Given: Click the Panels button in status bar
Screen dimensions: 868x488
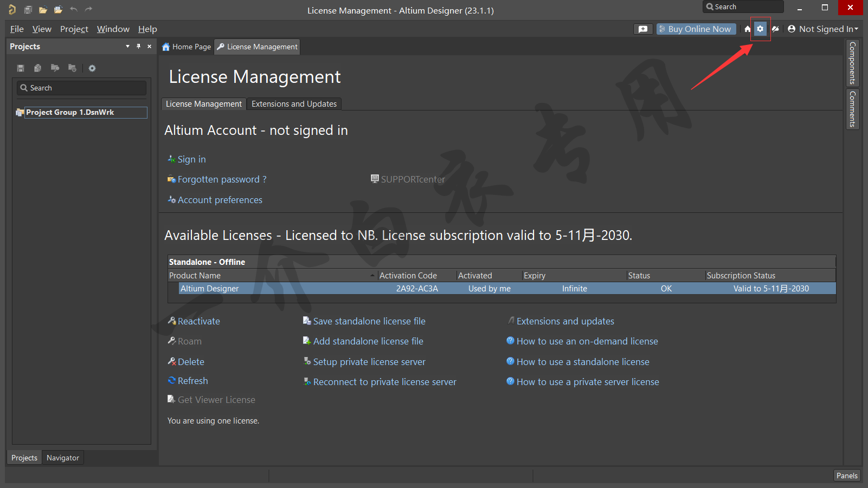Looking at the screenshot, I should pyautogui.click(x=847, y=476).
